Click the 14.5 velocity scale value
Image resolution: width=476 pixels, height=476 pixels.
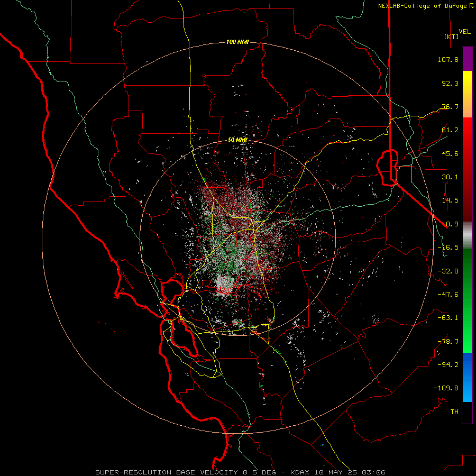pos(450,200)
